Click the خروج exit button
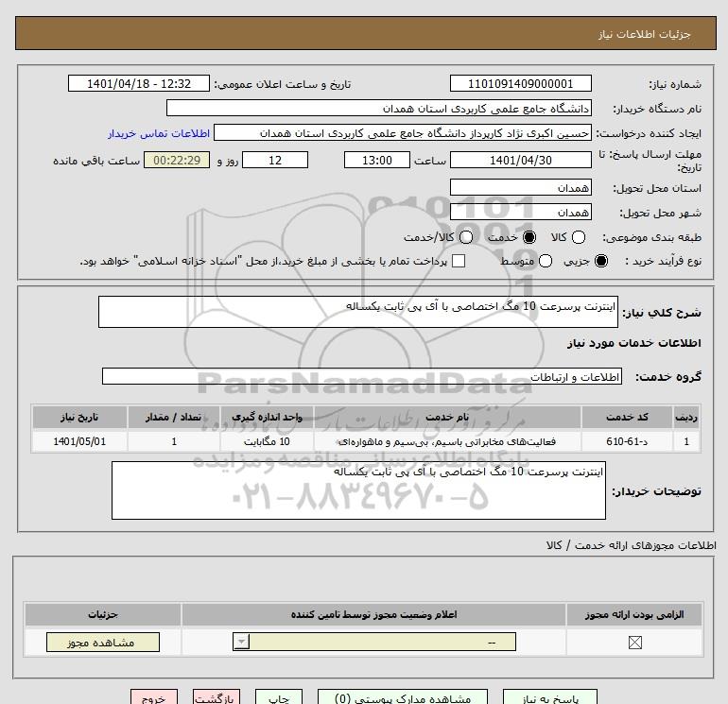This screenshot has width=728, height=704. point(154,697)
